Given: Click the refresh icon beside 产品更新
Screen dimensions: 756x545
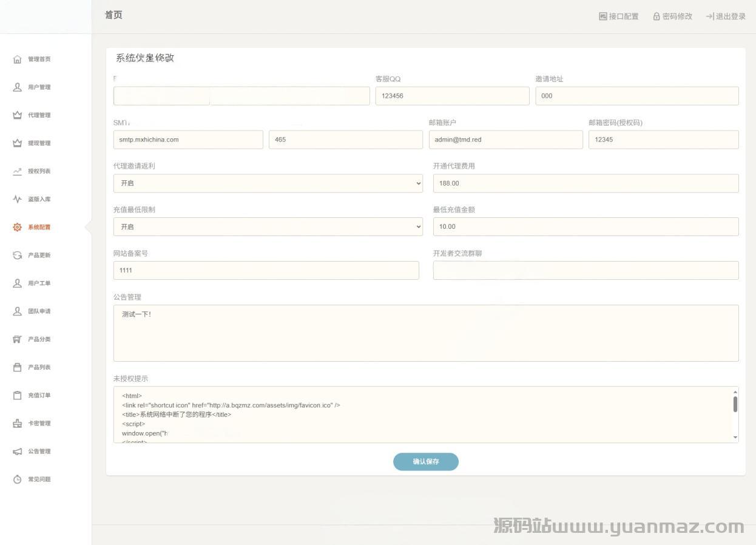Looking at the screenshot, I should [x=18, y=255].
